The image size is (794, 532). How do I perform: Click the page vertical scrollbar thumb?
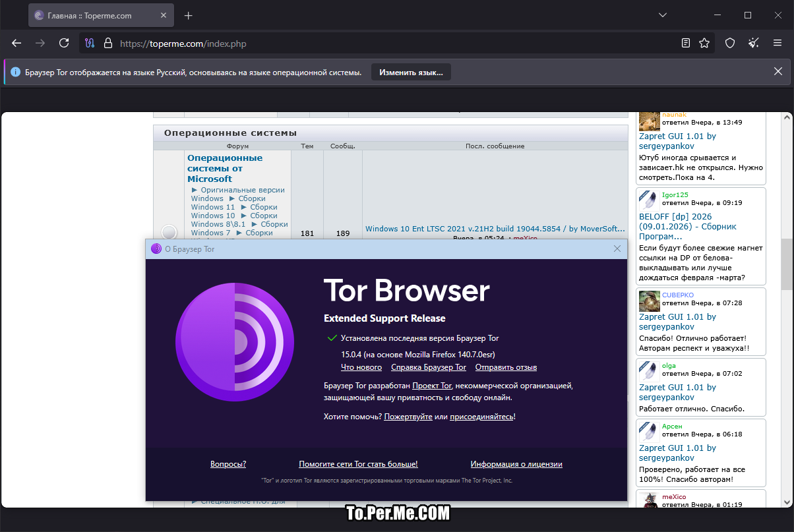(x=786, y=264)
